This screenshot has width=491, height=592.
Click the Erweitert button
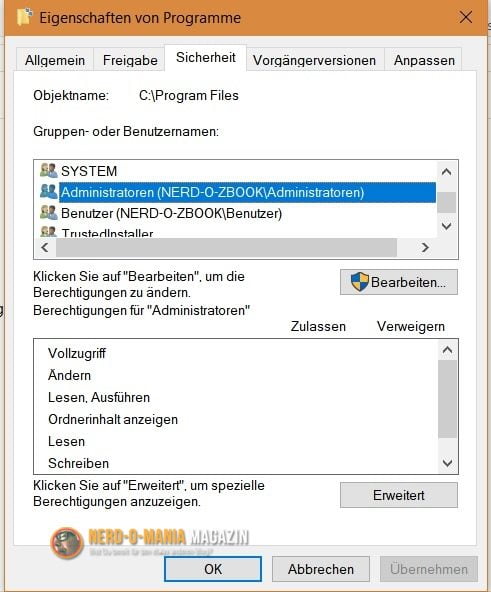(399, 495)
